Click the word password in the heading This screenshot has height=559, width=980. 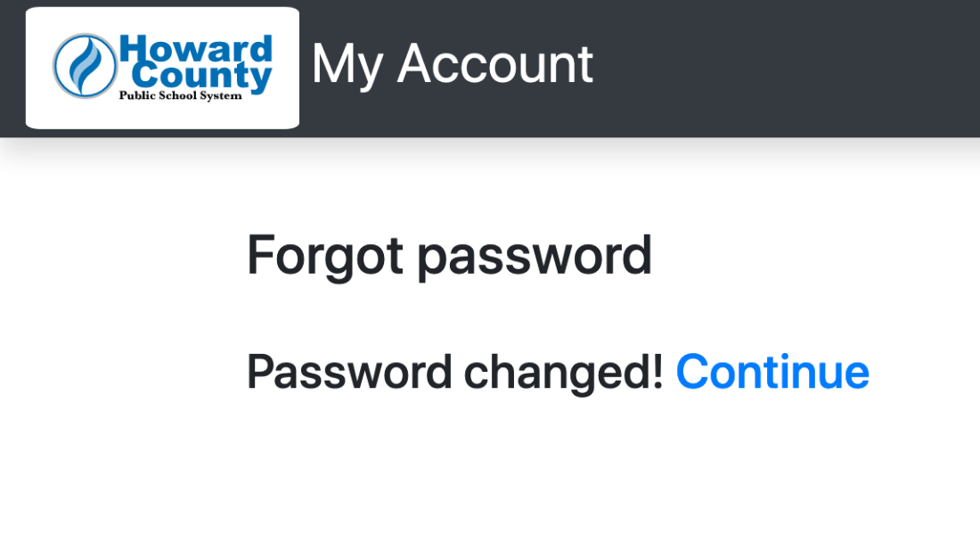(x=535, y=258)
